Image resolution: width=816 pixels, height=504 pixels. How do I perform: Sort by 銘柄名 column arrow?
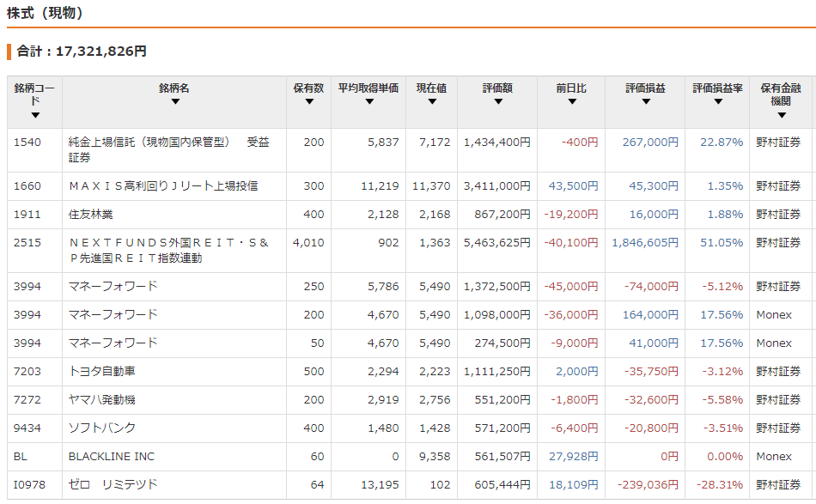(x=175, y=101)
